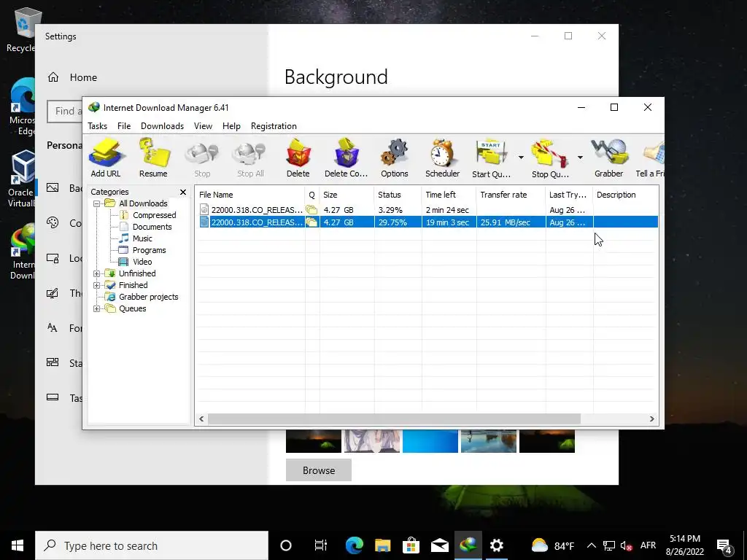
Task: Sort by Transfer rate column header
Action: [510, 195]
